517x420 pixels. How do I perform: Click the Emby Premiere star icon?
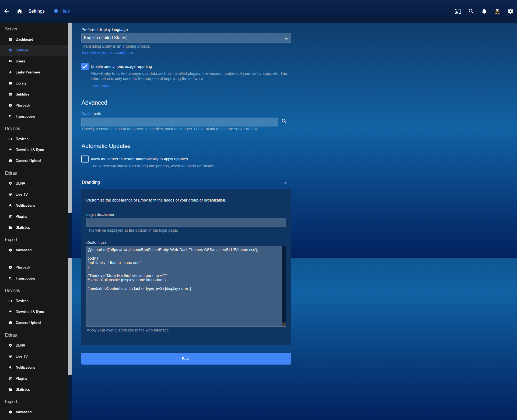click(x=10, y=72)
